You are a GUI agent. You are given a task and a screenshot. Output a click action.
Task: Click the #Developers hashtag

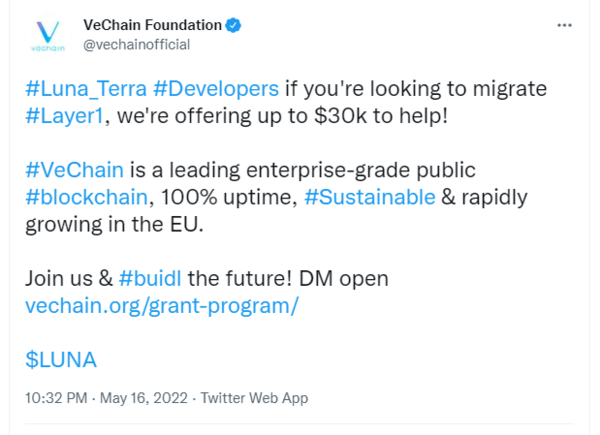(214, 88)
